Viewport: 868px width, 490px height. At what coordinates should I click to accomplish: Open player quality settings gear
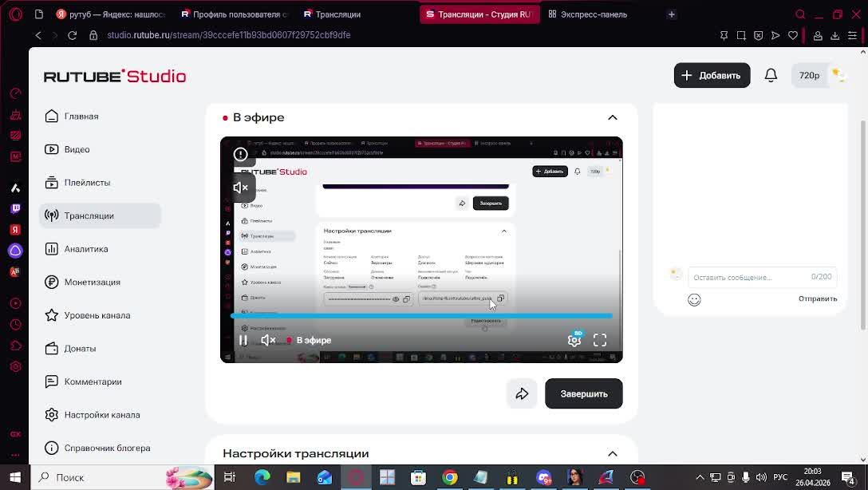[574, 340]
